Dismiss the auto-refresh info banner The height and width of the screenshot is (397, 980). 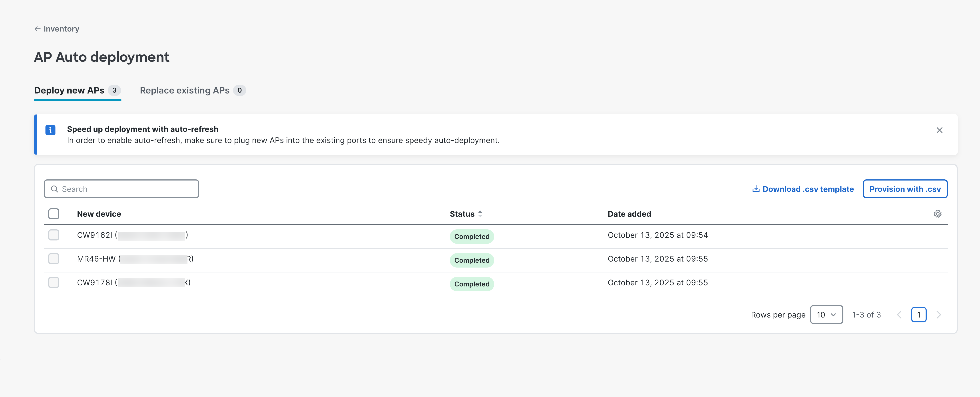tap(939, 130)
